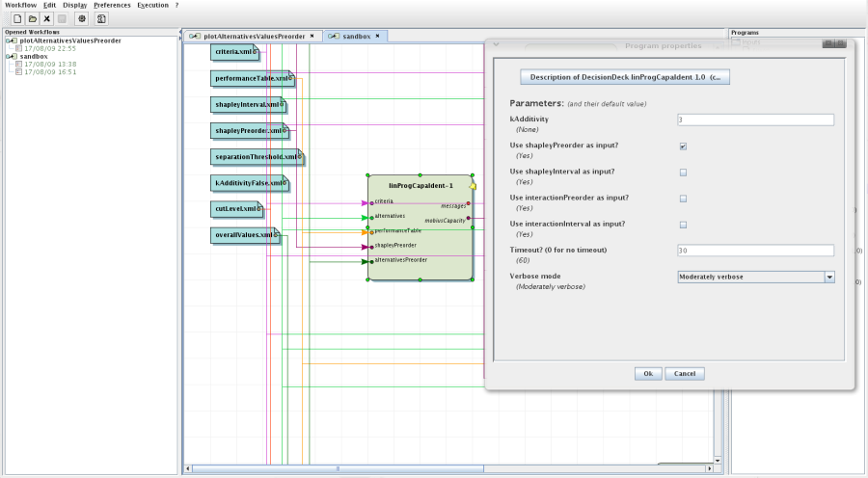The height and width of the screenshot is (478, 868).
Task: Click the X close-workflow toolbar icon
Action: coord(47,19)
